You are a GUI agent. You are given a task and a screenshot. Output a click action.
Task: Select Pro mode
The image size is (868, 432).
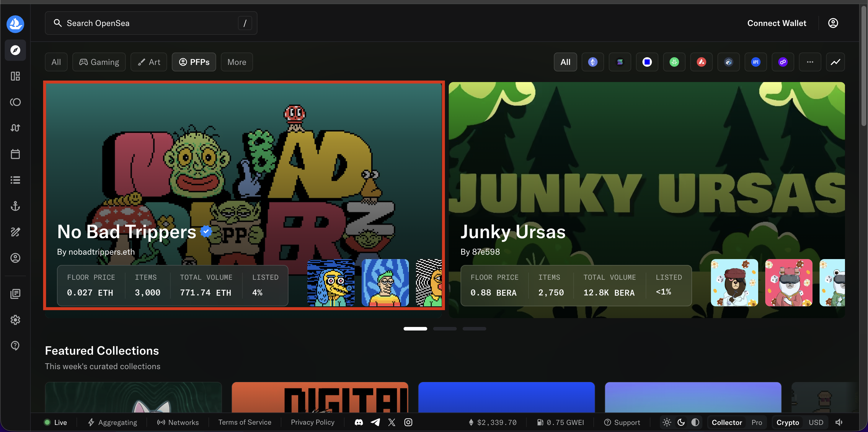pyautogui.click(x=757, y=423)
